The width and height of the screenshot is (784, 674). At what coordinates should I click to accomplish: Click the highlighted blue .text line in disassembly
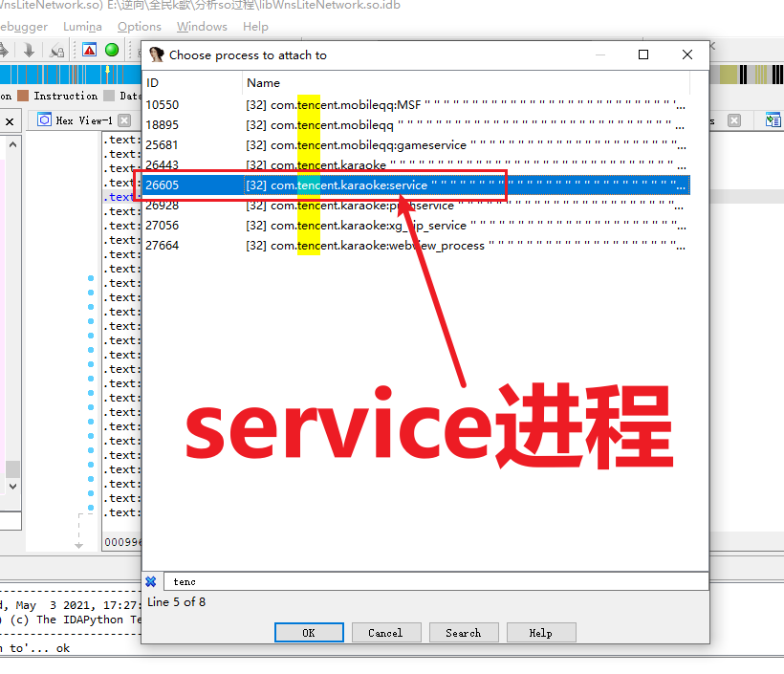[121, 197]
